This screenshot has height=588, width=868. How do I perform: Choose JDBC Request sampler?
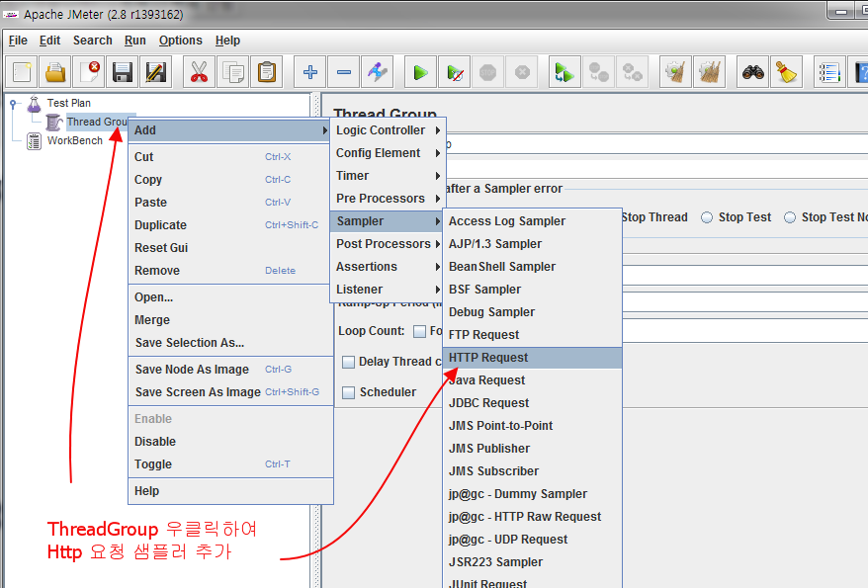(x=533, y=402)
